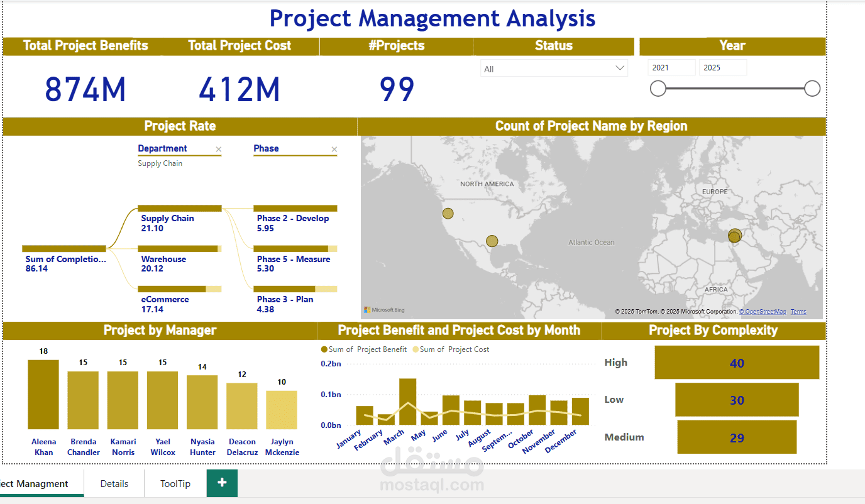Click the Sum of Project Benefit legend item
865x504 pixels.
364,349
